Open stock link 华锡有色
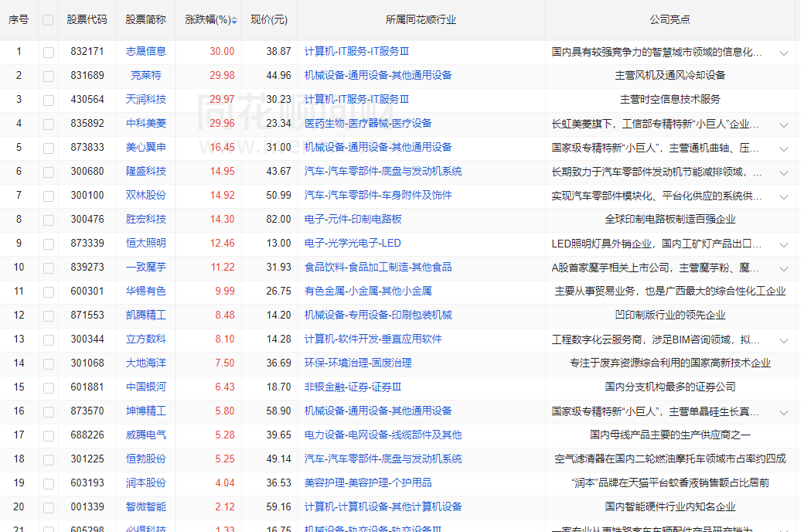The height and width of the screenshot is (532, 811). coord(146,291)
